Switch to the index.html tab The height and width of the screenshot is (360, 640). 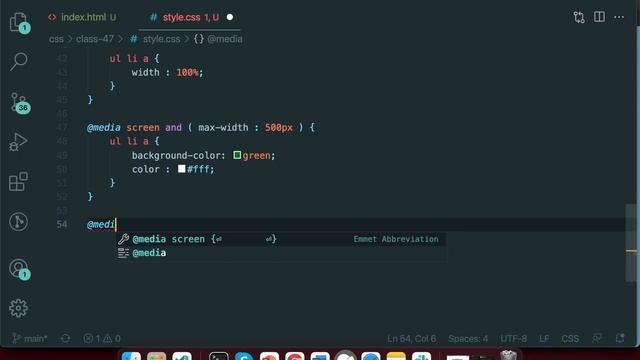(83, 17)
